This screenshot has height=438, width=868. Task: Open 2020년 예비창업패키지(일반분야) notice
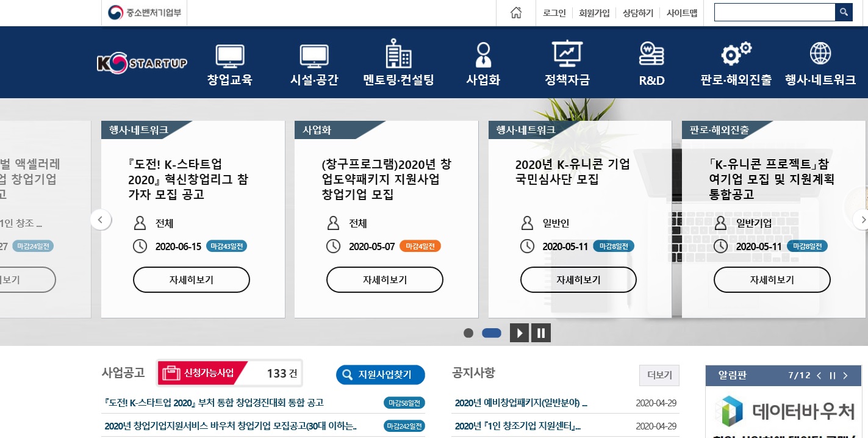pos(521,403)
